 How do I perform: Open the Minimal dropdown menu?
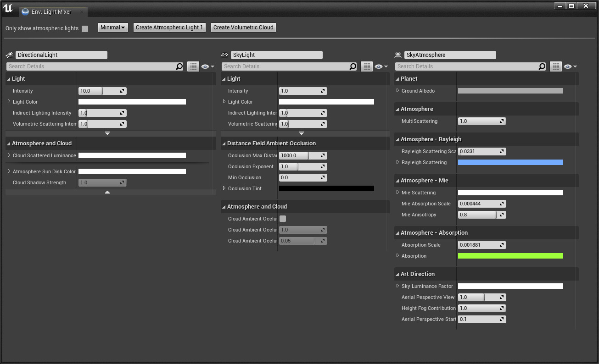coord(113,28)
